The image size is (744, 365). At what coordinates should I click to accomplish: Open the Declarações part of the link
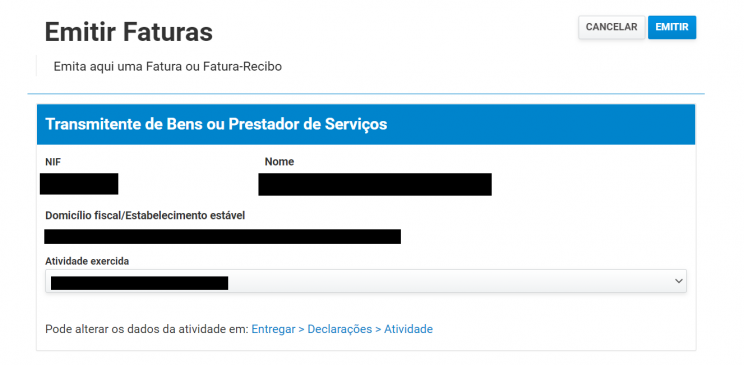[340, 329]
